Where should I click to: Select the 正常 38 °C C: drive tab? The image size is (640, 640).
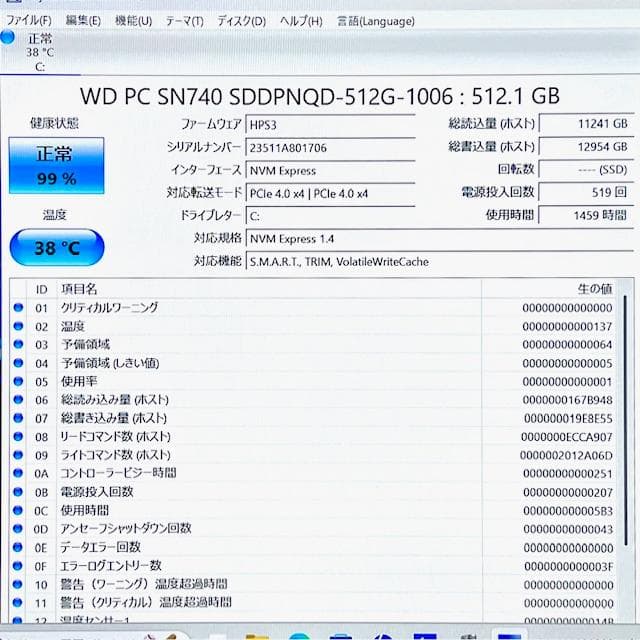(40, 52)
